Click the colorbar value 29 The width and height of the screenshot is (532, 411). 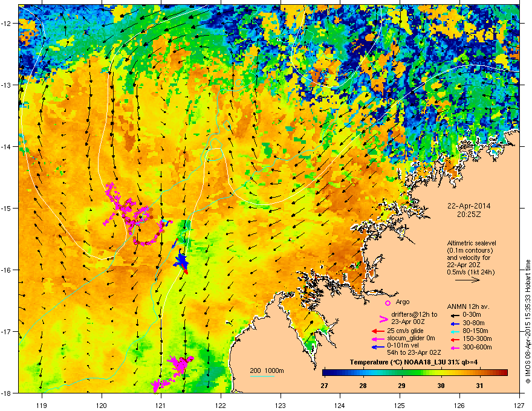(401, 386)
